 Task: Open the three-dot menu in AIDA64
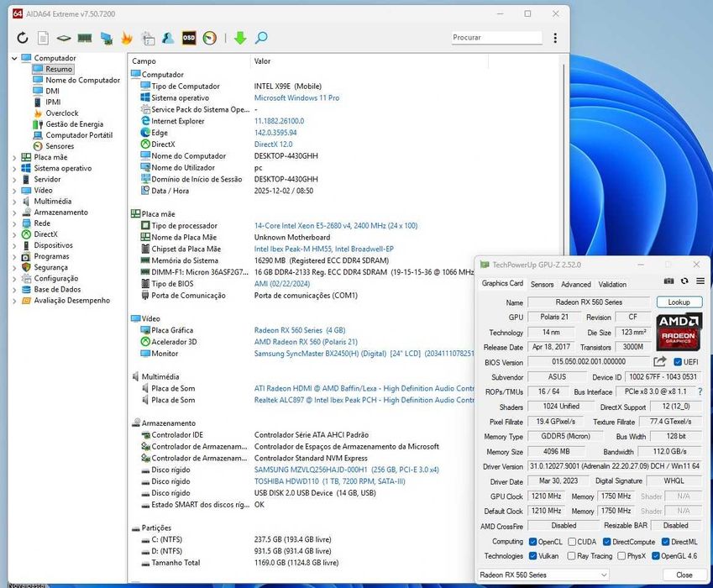click(x=555, y=38)
